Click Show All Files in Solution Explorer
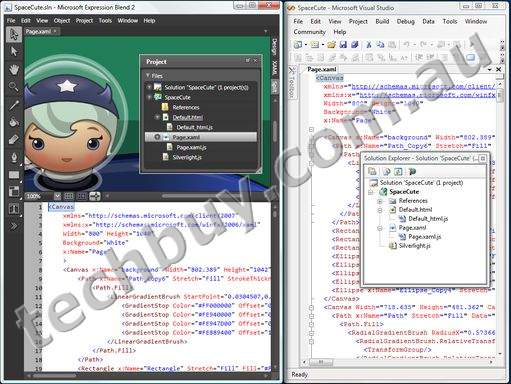 point(387,171)
